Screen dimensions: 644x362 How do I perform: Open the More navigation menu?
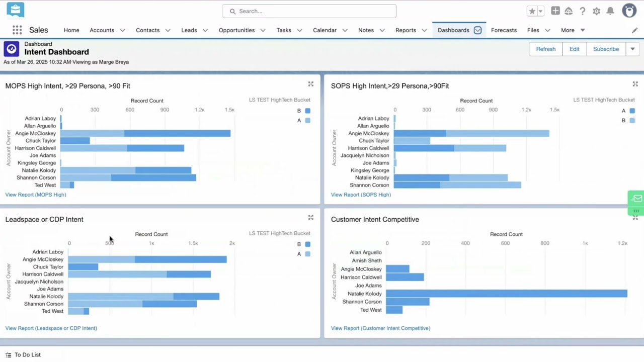(573, 30)
